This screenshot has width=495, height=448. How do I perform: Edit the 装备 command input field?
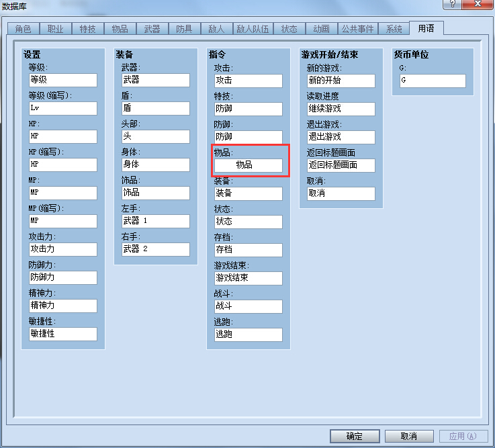249,193
